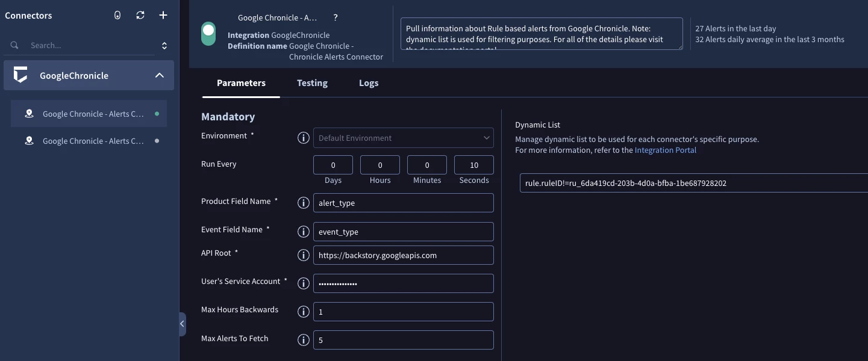Image resolution: width=868 pixels, height=361 pixels.
Task: Add a new connector with plus icon
Action: pyautogui.click(x=163, y=16)
